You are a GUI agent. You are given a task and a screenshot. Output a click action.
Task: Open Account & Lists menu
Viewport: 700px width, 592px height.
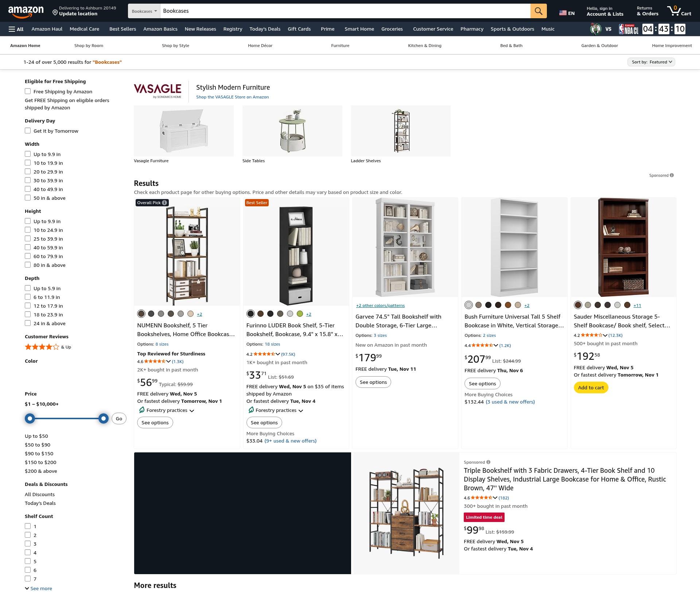click(605, 11)
